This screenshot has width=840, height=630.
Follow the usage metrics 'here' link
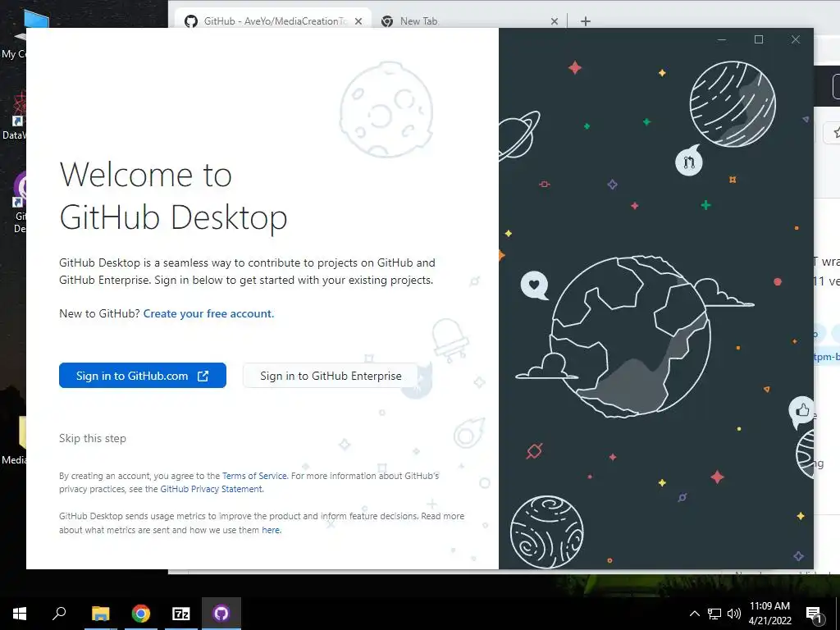click(x=271, y=530)
